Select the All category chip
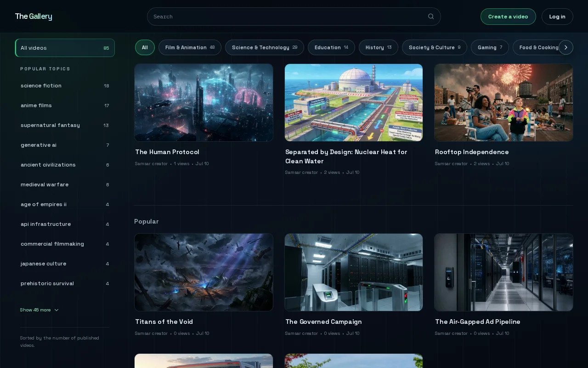 coord(145,47)
